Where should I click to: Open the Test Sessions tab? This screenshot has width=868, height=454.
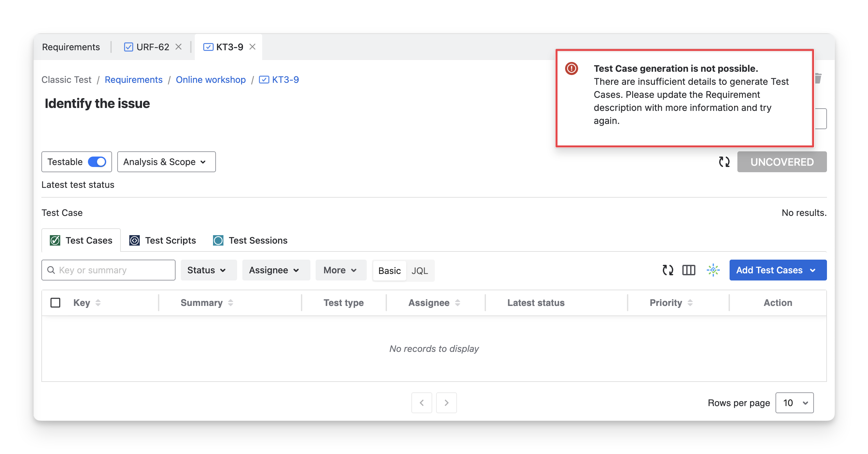(250, 240)
